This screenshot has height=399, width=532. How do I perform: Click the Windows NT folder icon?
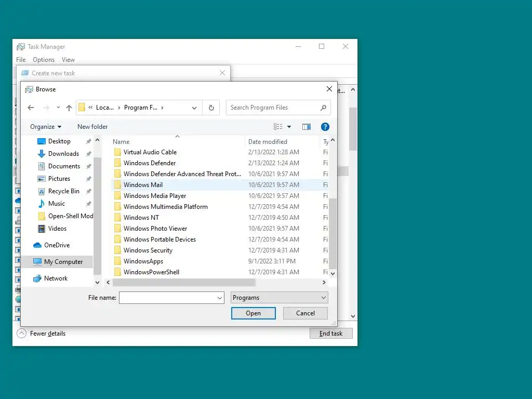pyautogui.click(x=117, y=218)
